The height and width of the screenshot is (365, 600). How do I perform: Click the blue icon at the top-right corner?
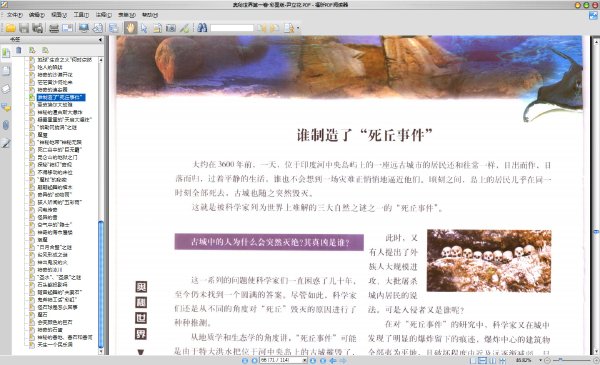(593, 15)
